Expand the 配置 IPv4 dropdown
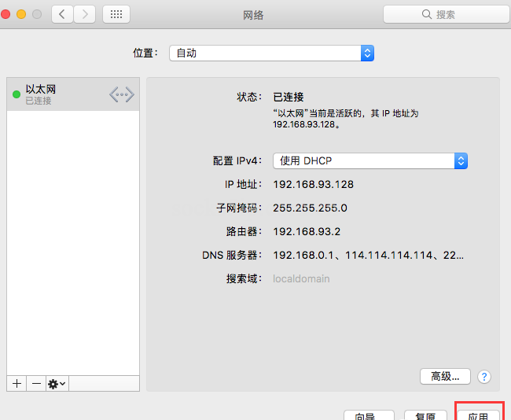 pyautogui.click(x=369, y=160)
